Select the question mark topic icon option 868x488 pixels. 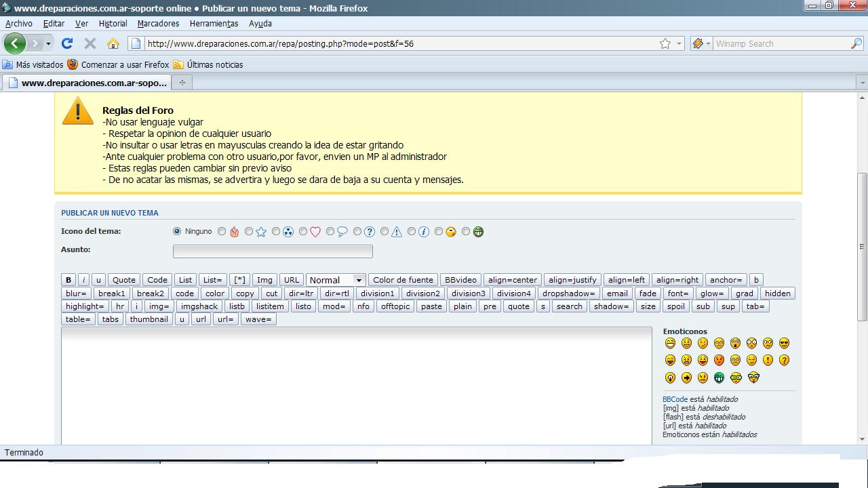[357, 231]
